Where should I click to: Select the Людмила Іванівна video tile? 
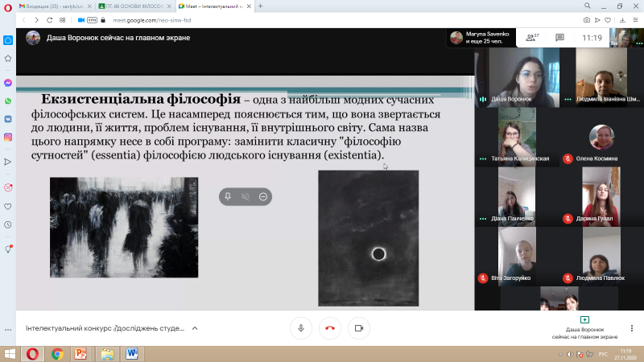point(601,77)
